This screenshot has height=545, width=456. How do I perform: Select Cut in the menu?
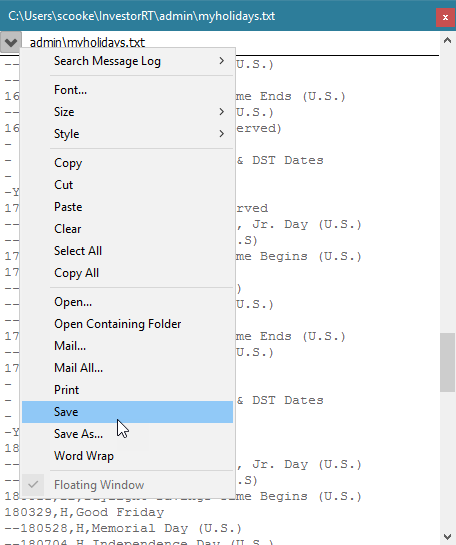(128, 185)
